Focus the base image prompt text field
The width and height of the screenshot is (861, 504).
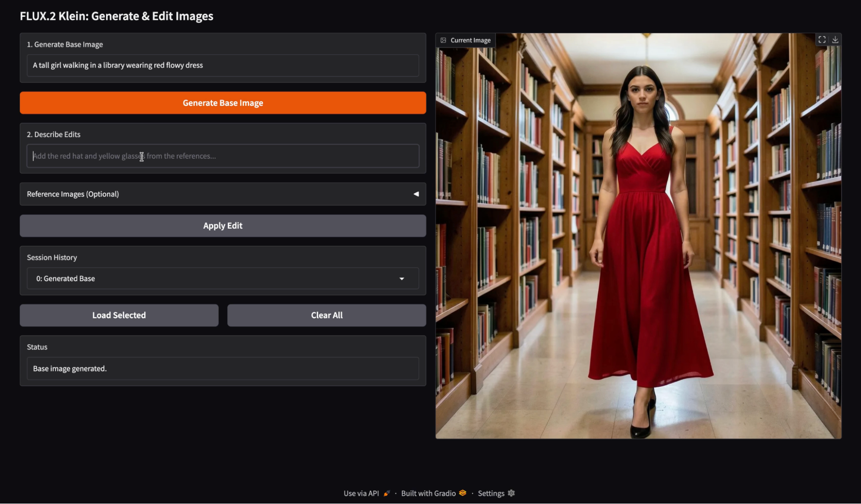(223, 65)
